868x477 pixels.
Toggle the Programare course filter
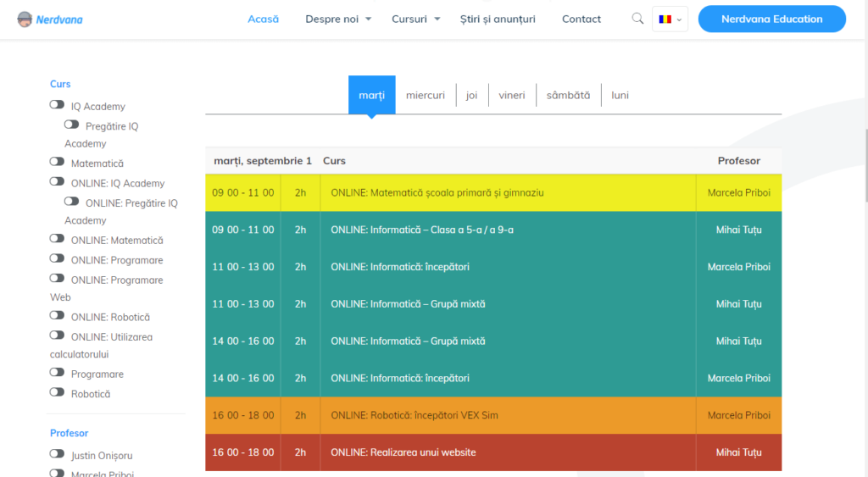click(57, 373)
